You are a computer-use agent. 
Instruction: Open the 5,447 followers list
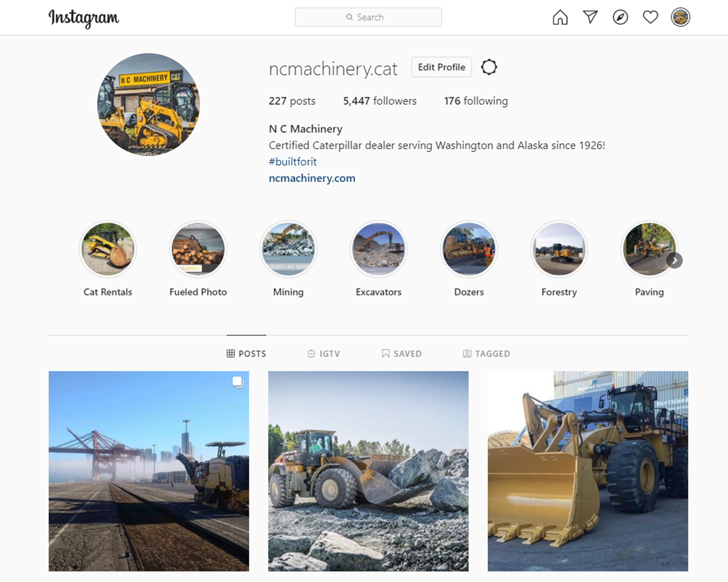(x=380, y=101)
